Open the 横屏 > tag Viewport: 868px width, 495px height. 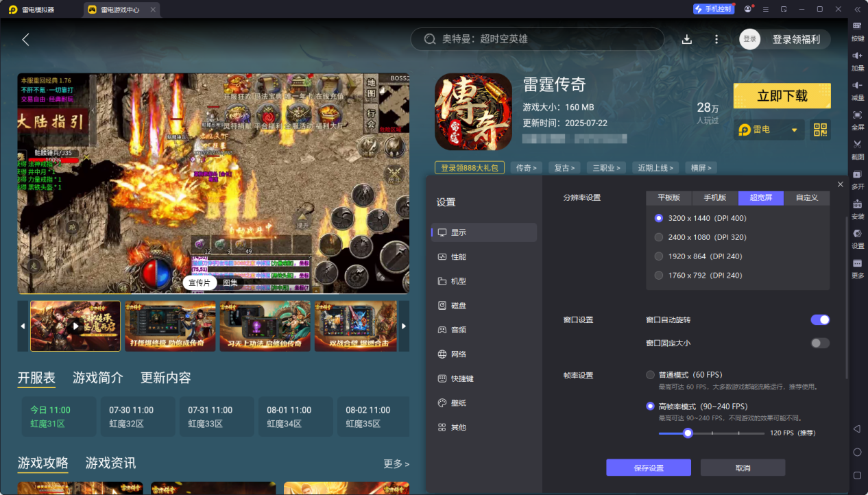[701, 168]
